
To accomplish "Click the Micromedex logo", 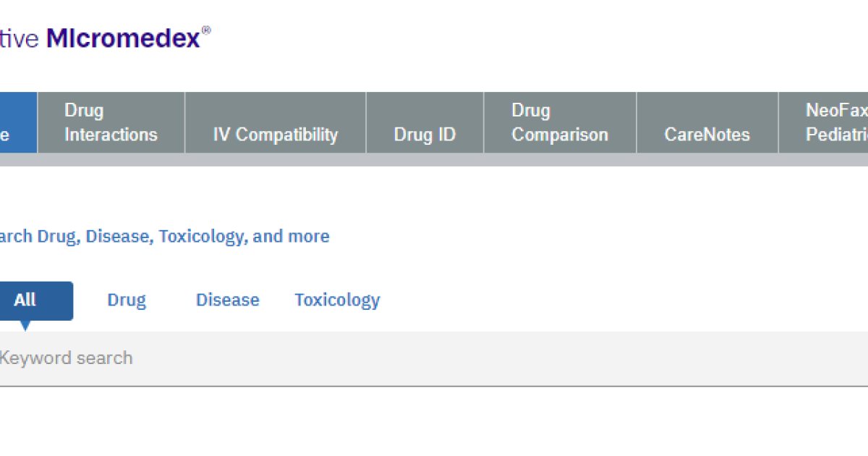I will [x=122, y=38].
